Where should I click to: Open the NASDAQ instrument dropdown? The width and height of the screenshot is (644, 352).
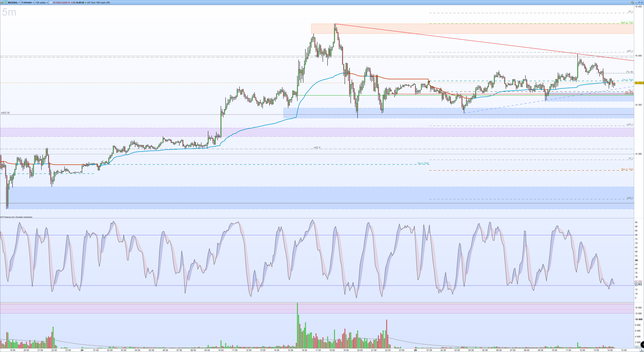[x=13, y=3]
